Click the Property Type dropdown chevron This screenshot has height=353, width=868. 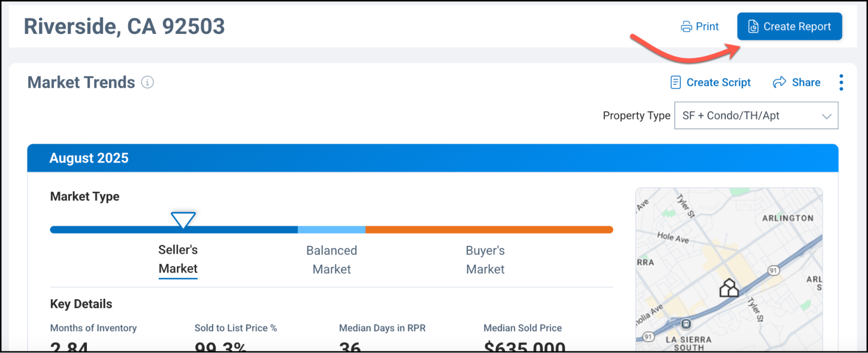(x=826, y=116)
